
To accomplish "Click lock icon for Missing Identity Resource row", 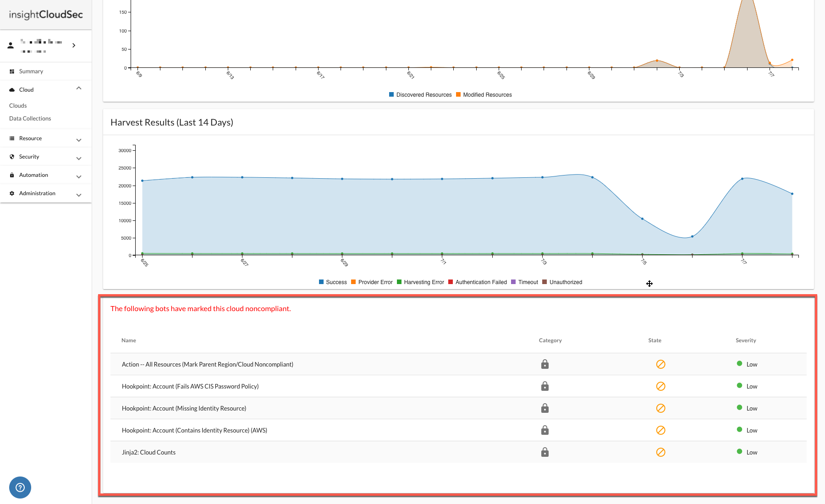I will [544, 408].
